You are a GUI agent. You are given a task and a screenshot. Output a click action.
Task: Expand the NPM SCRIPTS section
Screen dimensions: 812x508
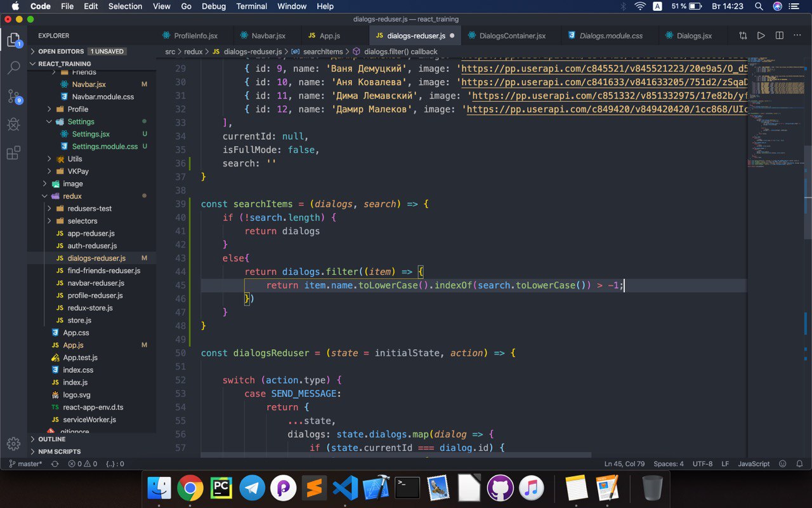[59, 451]
